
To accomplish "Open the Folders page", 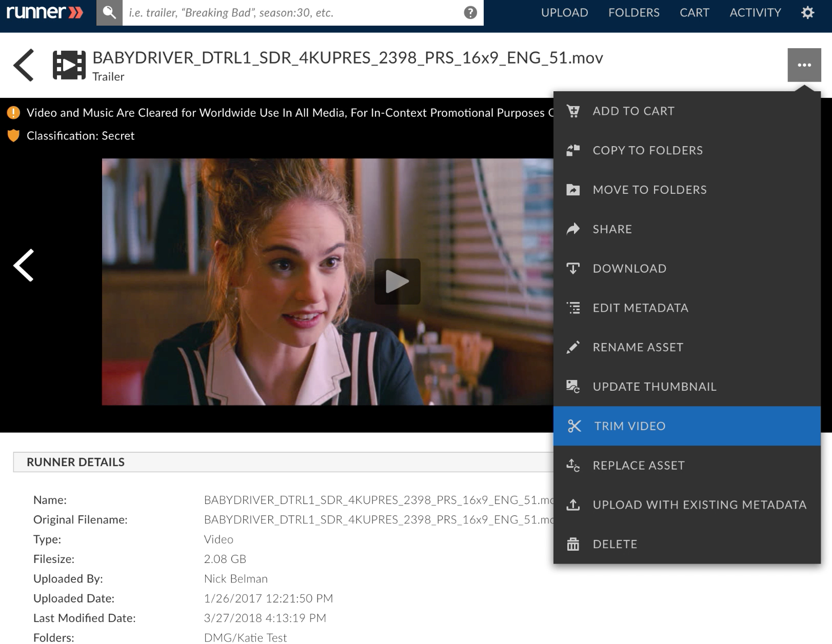I will (633, 13).
